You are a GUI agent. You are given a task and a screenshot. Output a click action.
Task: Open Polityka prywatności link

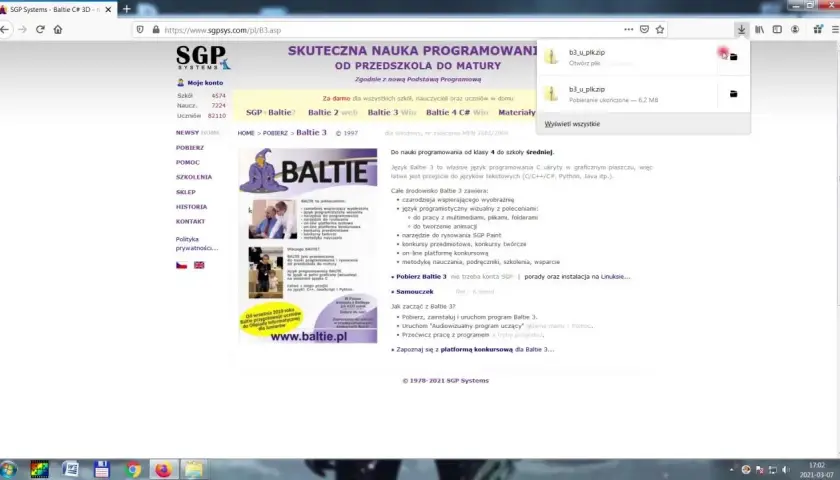pyautogui.click(x=197, y=244)
